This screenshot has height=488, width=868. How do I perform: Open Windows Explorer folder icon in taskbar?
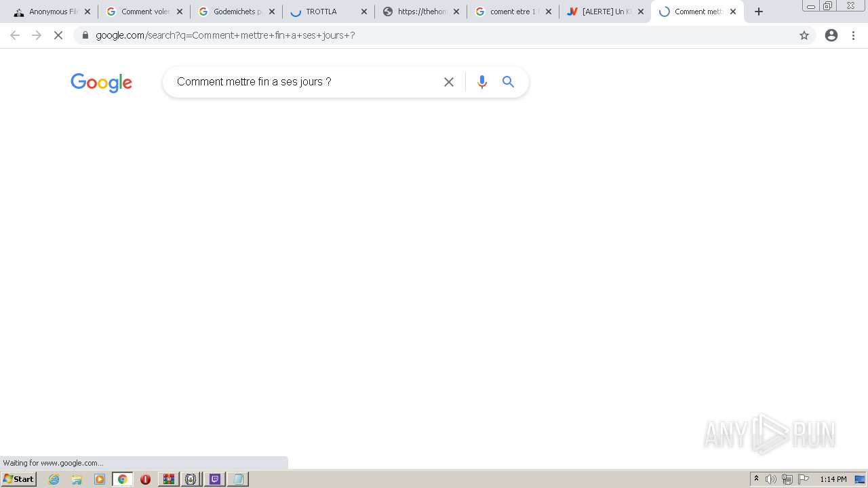pos(77,479)
